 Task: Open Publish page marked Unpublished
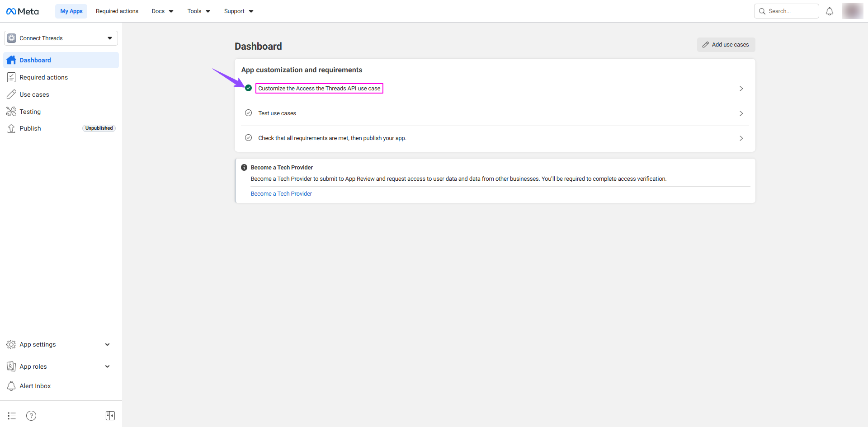coord(30,128)
